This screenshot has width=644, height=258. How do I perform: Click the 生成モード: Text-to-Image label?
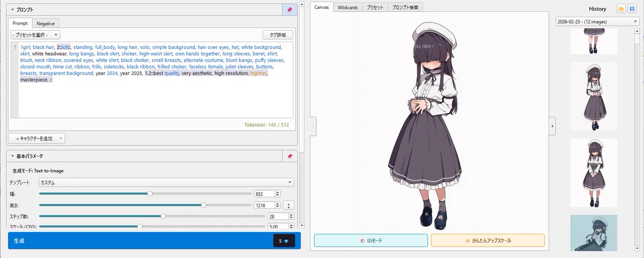38,171
